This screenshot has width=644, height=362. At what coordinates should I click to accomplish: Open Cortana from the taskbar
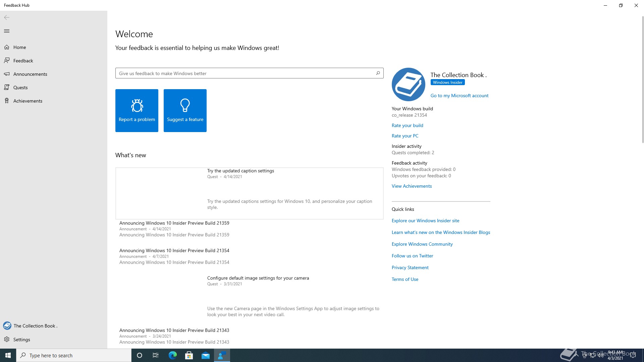140,355
